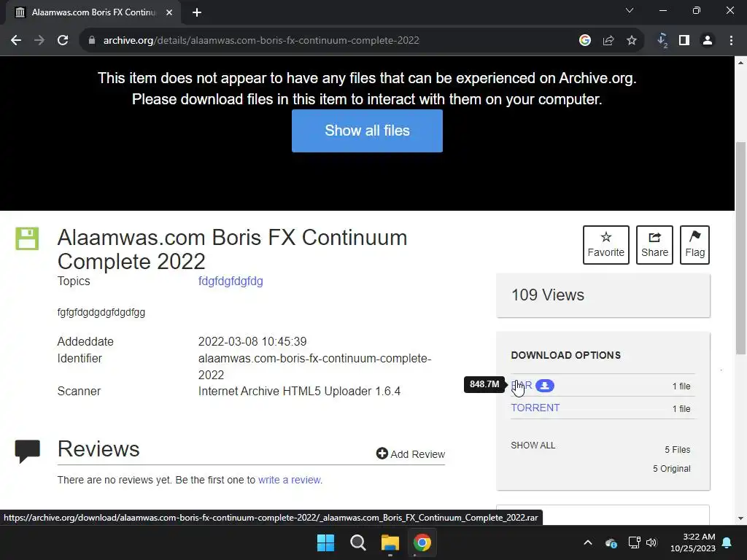Click the Chrome taskbar icon
The width and height of the screenshot is (747, 560).
422,542
